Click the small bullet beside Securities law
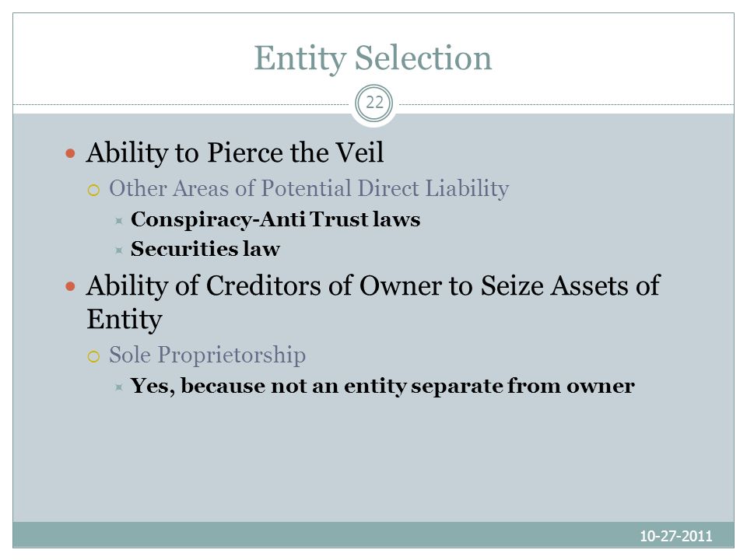 (x=119, y=250)
